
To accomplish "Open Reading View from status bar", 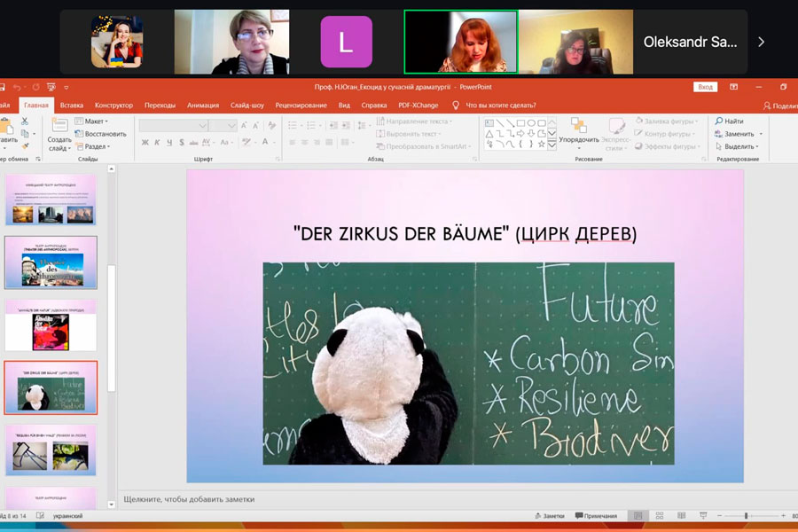I will click(681, 516).
